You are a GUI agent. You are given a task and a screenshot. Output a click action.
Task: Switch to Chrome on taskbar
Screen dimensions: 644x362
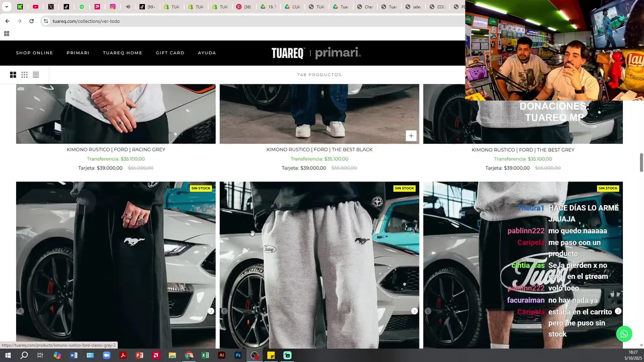point(189,355)
